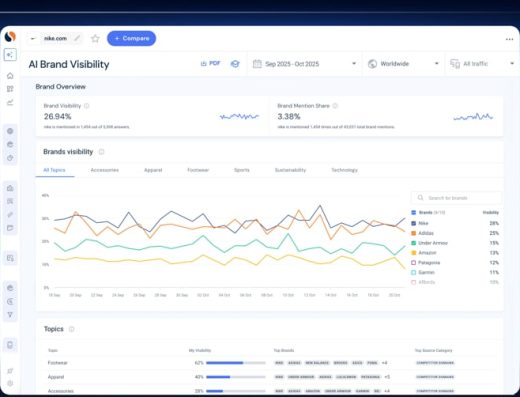
Task: Switch to the Apparel tab
Action: click(153, 170)
